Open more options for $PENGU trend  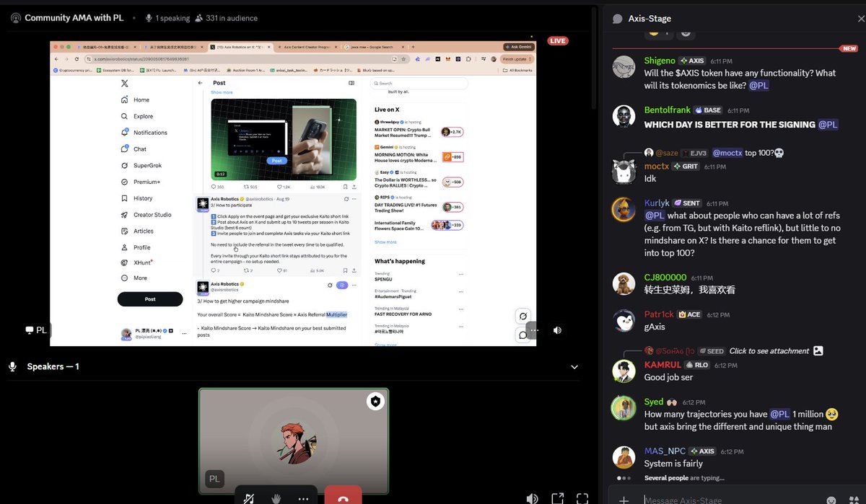pyautogui.click(x=462, y=274)
